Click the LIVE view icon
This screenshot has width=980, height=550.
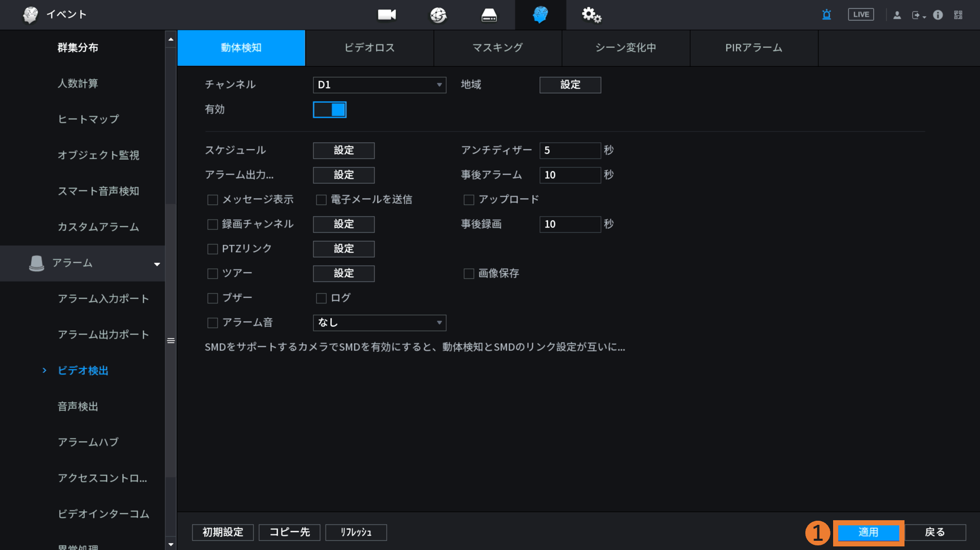(x=860, y=15)
